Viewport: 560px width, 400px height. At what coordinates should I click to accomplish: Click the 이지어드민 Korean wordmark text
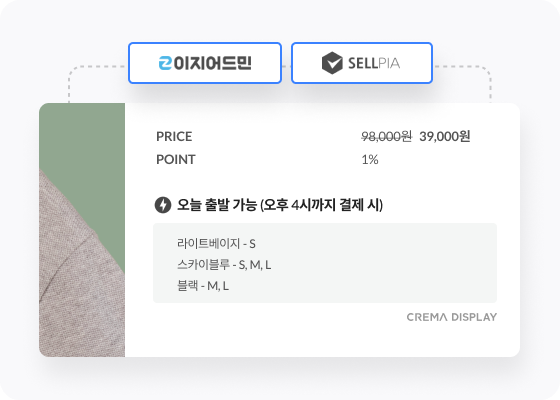coord(213,63)
